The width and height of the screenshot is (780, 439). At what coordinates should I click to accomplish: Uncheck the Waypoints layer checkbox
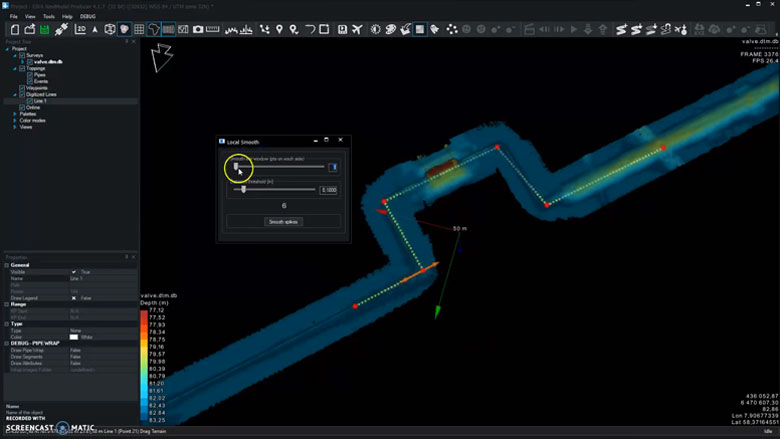click(x=22, y=88)
